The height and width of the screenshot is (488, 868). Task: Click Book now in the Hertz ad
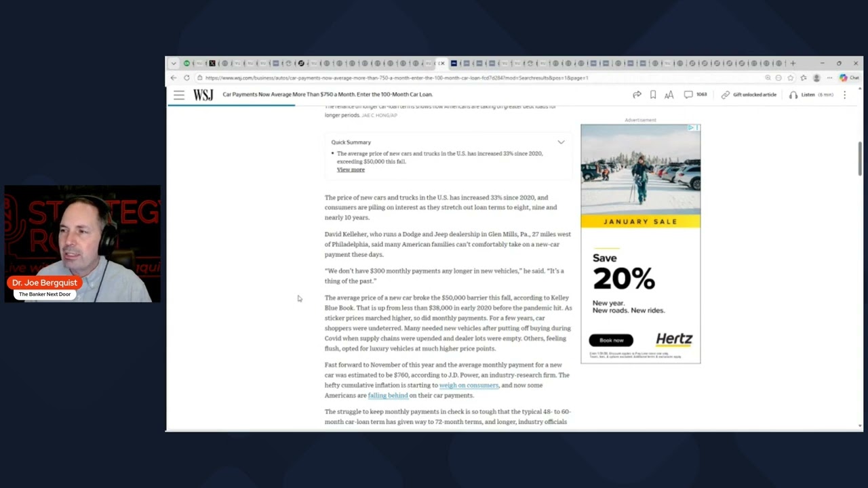[x=611, y=340]
